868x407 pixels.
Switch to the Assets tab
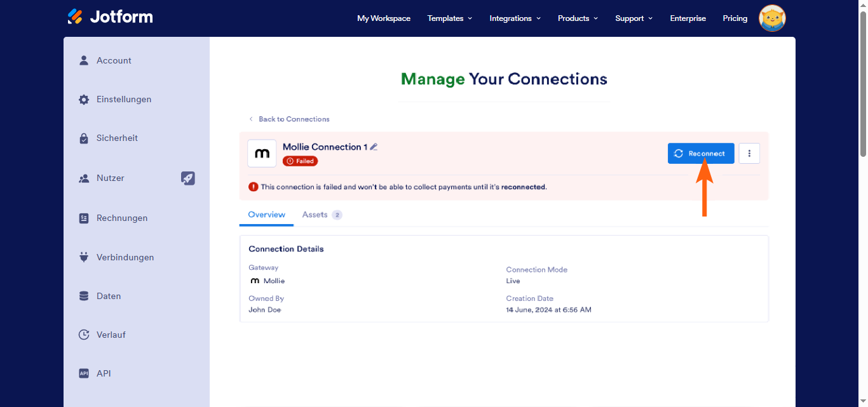(x=322, y=215)
